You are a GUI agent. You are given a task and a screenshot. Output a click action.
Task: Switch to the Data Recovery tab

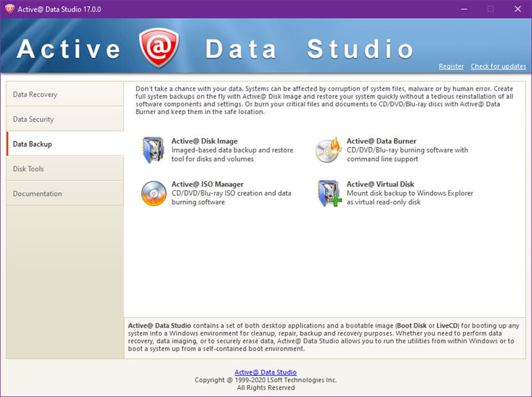click(65, 94)
